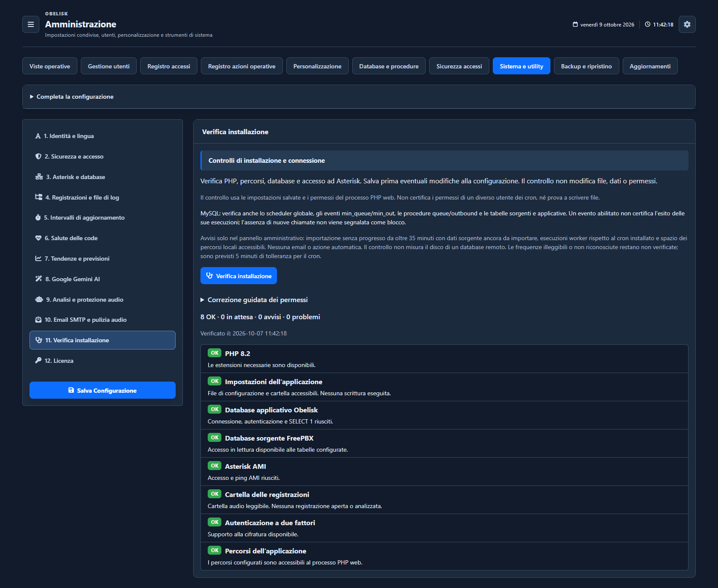Open the hamburger menu button
718x588 pixels.
click(x=31, y=24)
